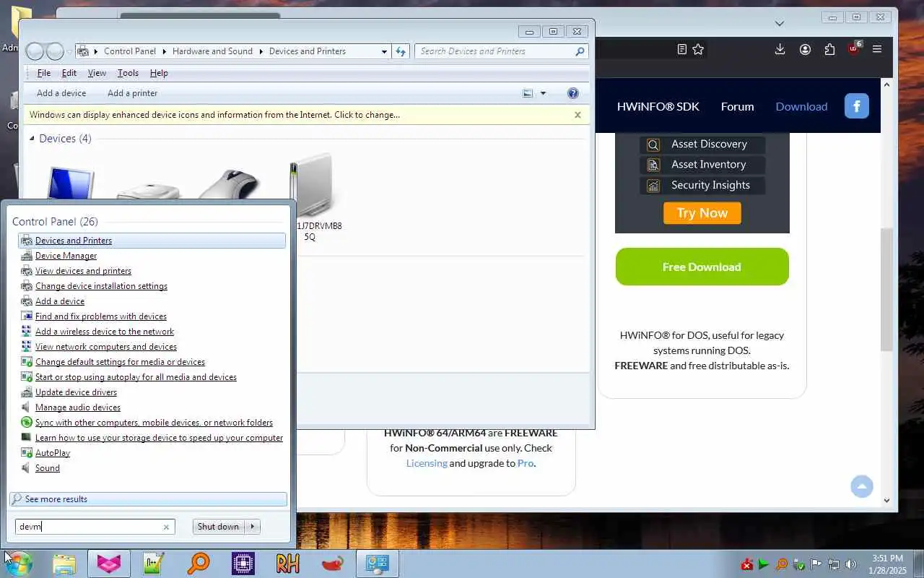Click Manage audio devices entry
Screen dimensions: 924x578
78,407
